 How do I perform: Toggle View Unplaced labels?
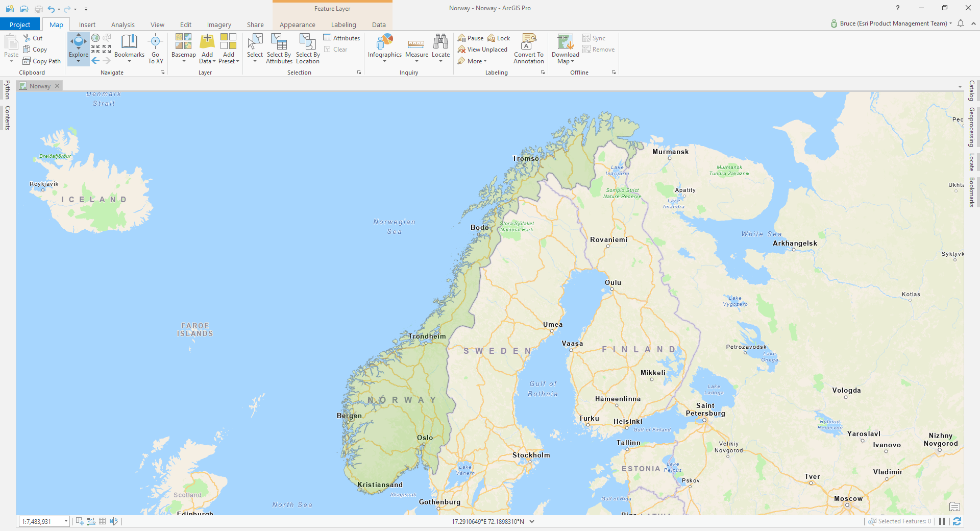(482, 50)
